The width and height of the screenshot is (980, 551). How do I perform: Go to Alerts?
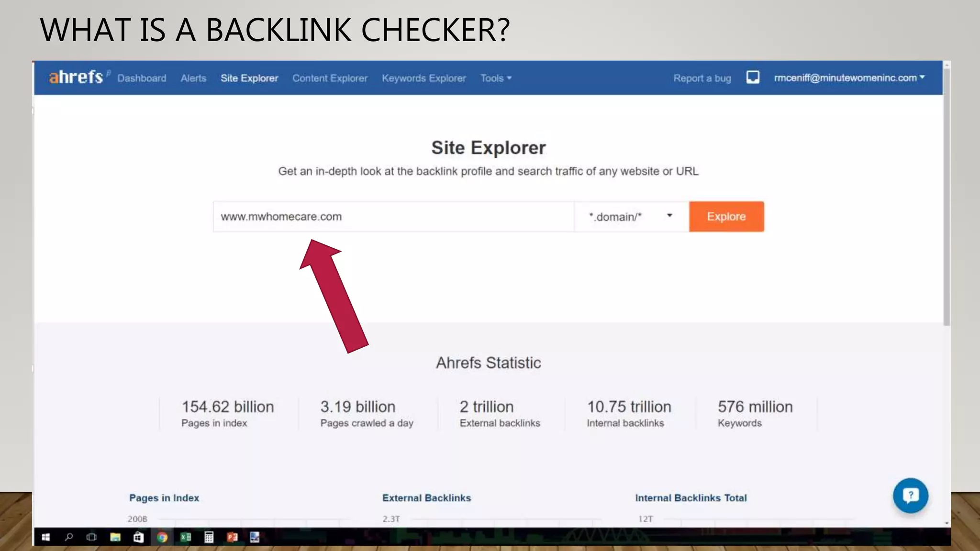193,78
